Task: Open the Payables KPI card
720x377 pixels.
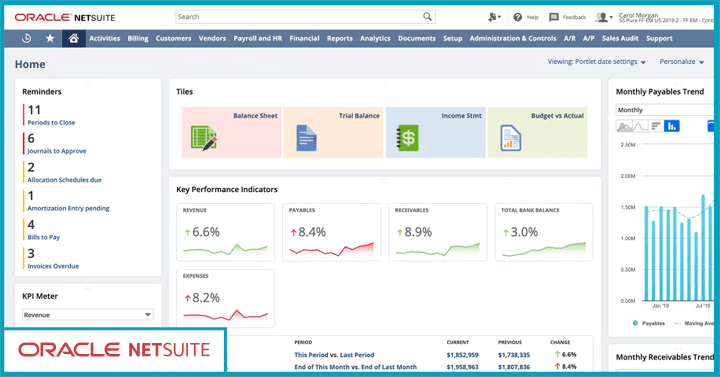Action: 332,233
